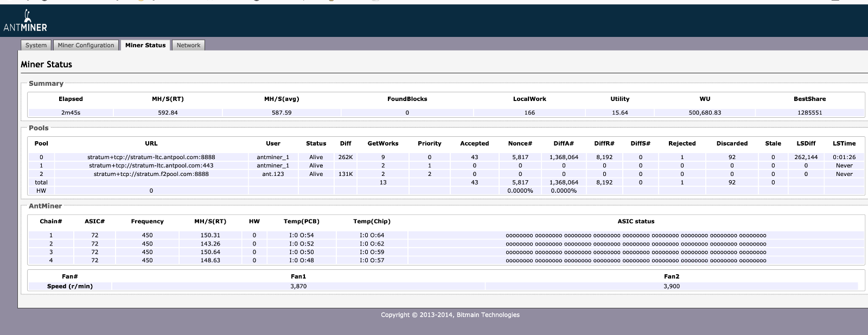
Task: Select the LSTime column header
Action: pyautogui.click(x=844, y=143)
